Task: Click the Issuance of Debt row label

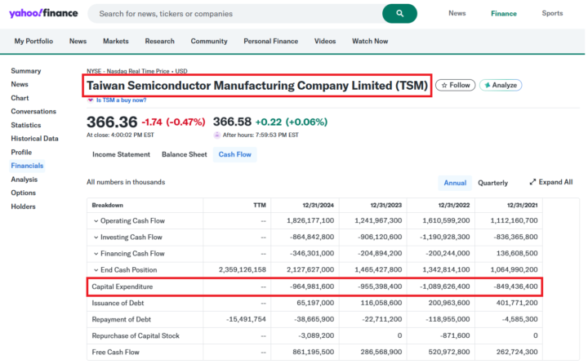Action: click(118, 303)
